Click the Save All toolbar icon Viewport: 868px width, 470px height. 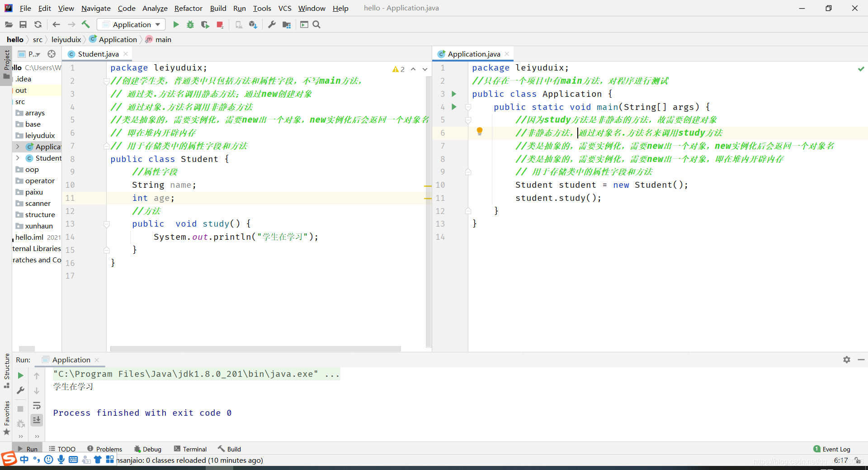[23, 25]
